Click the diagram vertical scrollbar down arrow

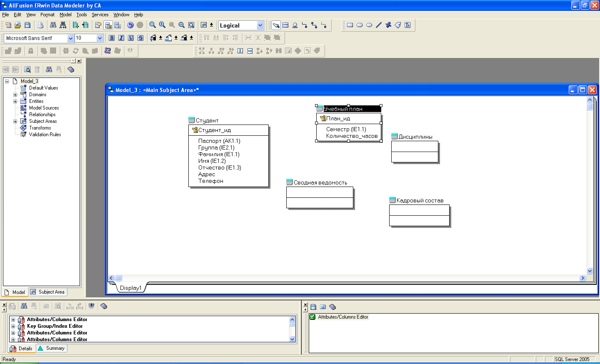click(590, 271)
